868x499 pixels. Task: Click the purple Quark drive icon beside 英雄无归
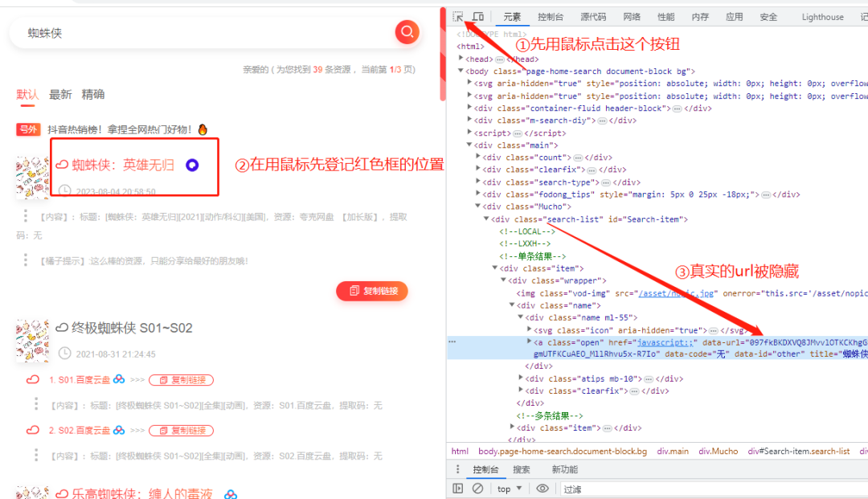click(192, 165)
